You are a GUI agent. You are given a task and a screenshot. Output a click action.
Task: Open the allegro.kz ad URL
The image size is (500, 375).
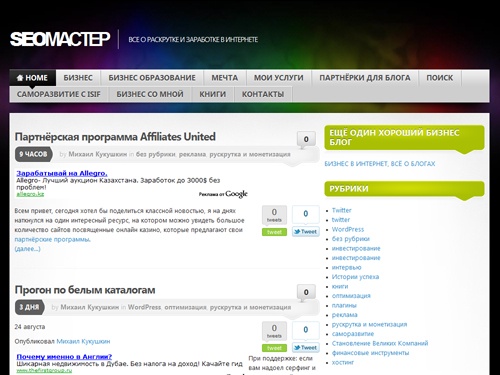tap(30, 194)
